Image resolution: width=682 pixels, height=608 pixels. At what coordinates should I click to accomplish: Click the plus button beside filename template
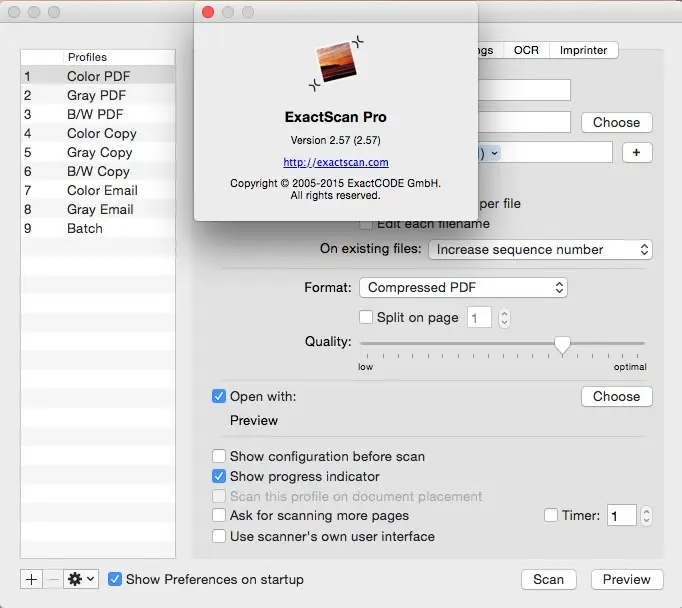(x=637, y=153)
